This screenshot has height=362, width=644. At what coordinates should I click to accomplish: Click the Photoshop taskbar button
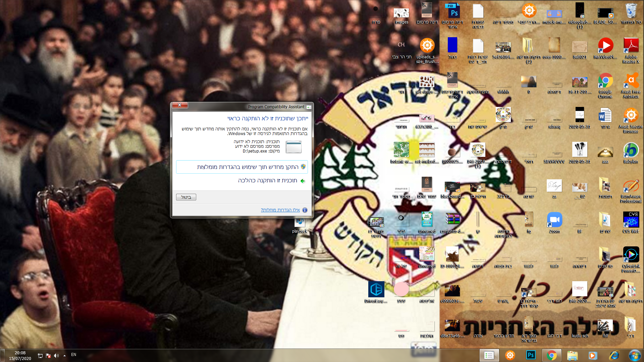(x=531, y=355)
